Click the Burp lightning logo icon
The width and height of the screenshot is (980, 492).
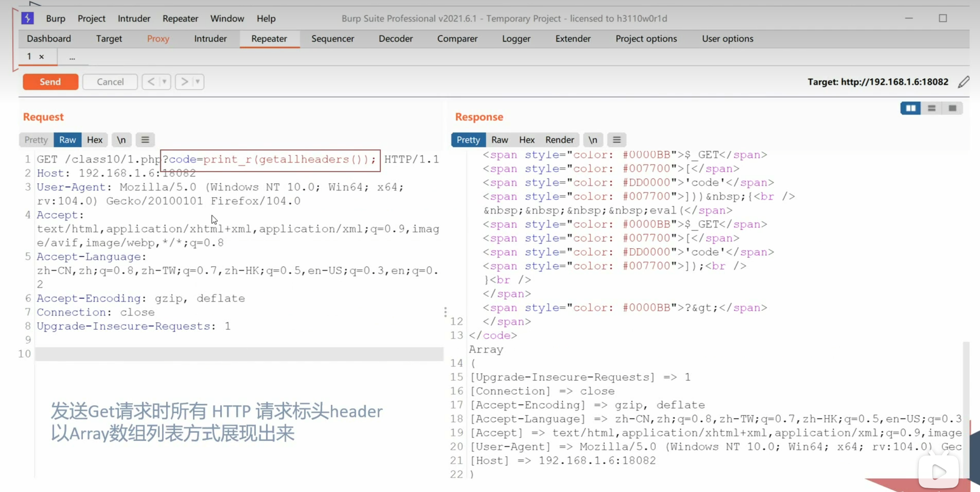tap(27, 18)
